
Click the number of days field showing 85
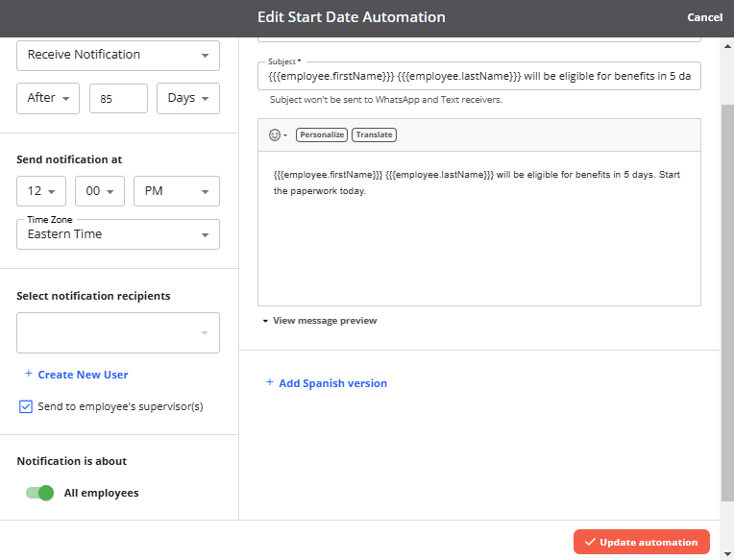point(118,98)
